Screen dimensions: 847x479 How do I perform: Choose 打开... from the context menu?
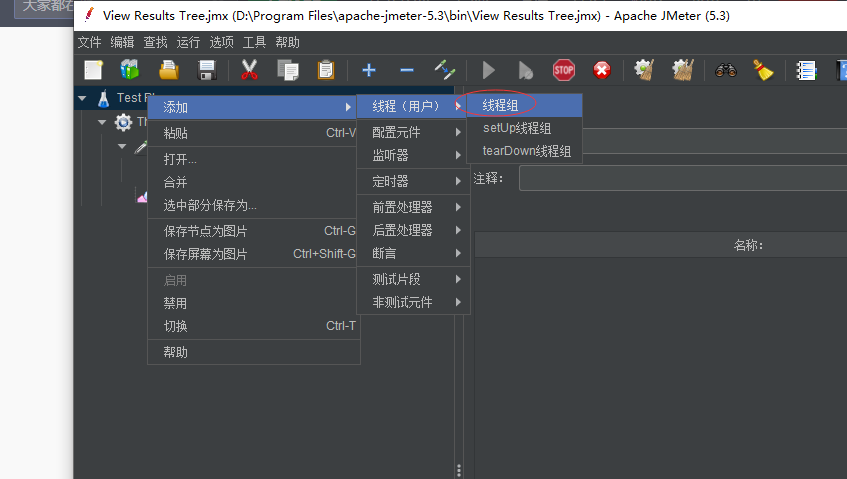click(252, 159)
